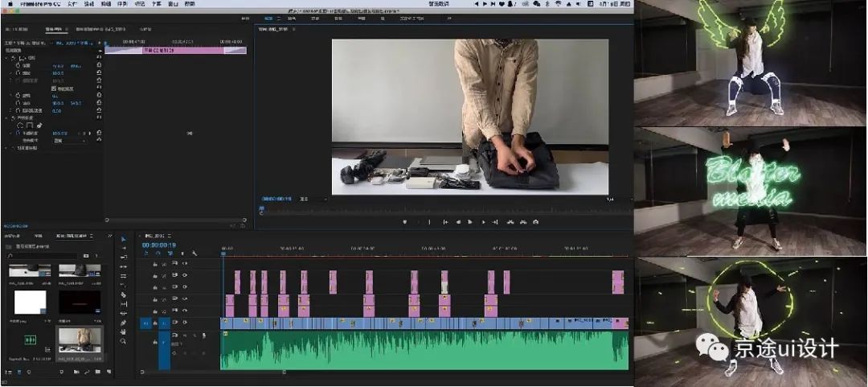Select the Selection tool in tools panel
Image resolution: width=868 pixels, height=387 pixels.
tap(123, 239)
